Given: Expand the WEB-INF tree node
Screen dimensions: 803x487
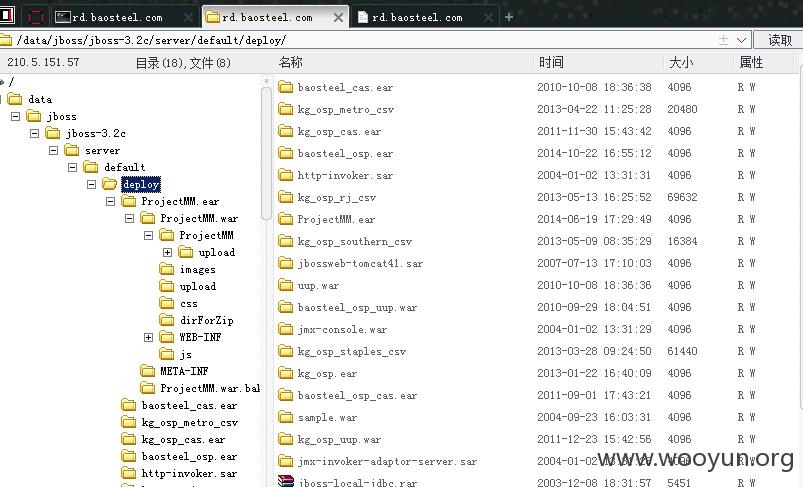Looking at the screenshot, I should click(148, 337).
